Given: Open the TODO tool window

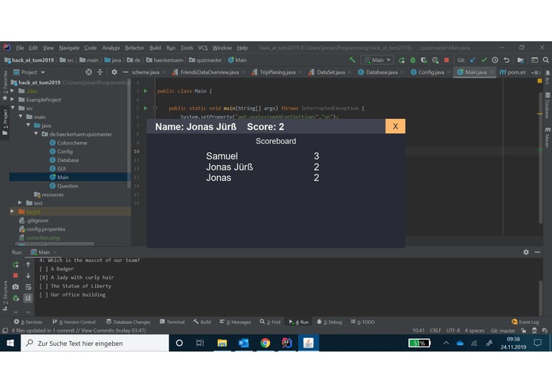Looking at the screenshot, I should (x=363, y=322).
